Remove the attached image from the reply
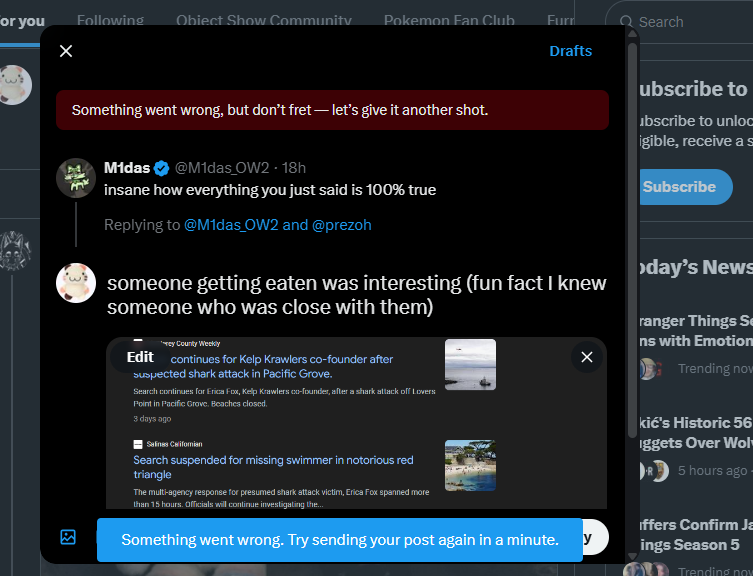This screenshot has width=753, height=576. (x=586, y=357)
